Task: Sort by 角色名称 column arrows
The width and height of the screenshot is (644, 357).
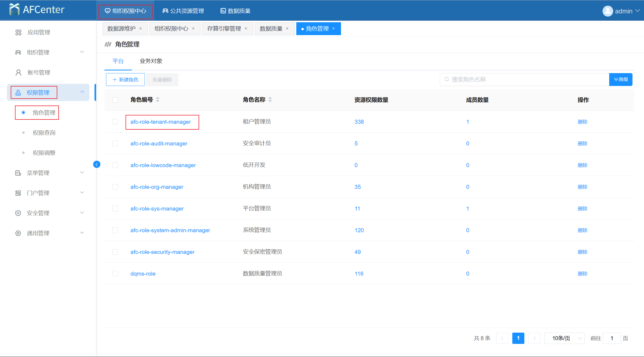Action: pos(270,100)
